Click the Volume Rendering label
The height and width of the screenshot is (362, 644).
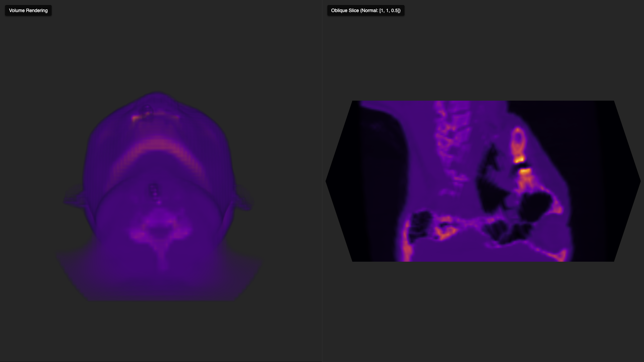28,10
